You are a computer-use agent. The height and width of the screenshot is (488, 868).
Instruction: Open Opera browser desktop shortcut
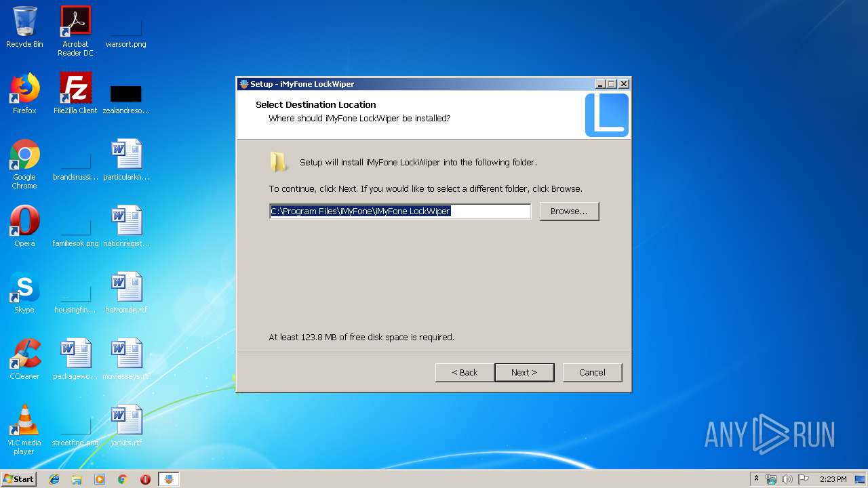point(24,226)
